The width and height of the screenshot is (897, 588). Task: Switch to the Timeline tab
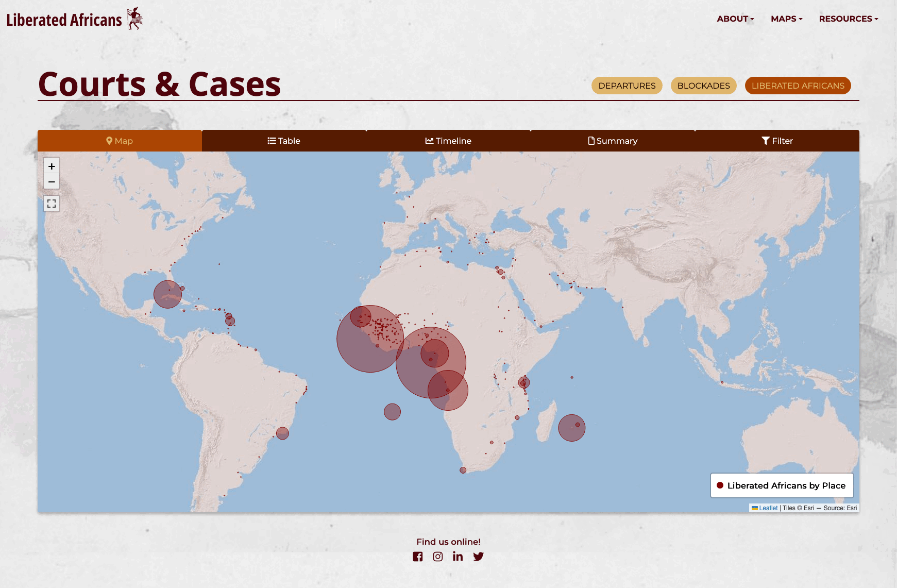[448, 141]
